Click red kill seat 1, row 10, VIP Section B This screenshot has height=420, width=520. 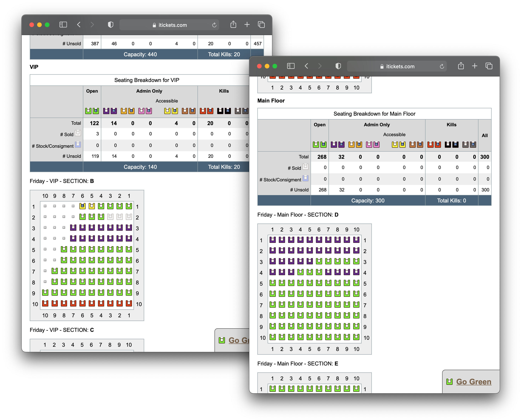(x=129, y=303)
